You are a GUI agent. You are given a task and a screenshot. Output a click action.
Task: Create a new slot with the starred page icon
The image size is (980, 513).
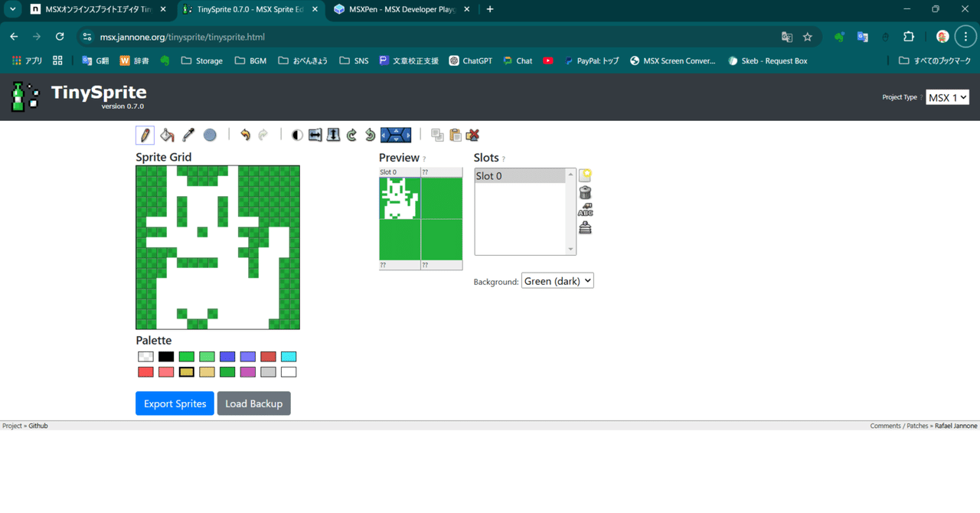point(585,175)
